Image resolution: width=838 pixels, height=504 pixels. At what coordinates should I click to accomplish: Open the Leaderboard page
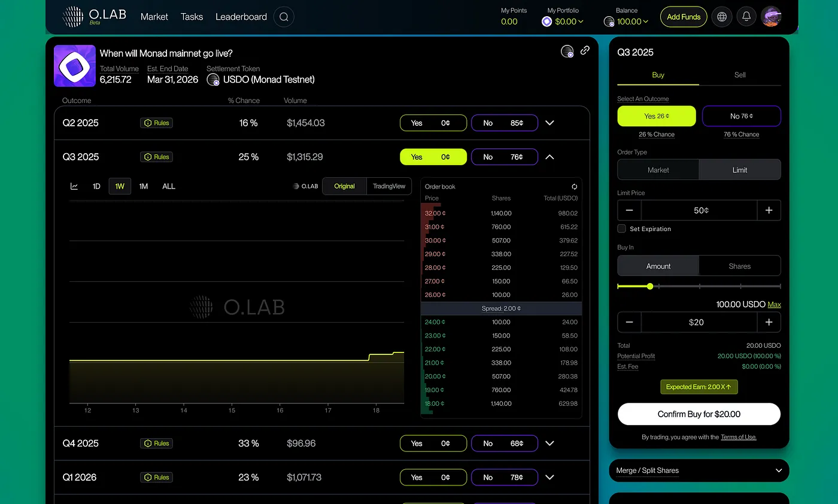point(241,17)
